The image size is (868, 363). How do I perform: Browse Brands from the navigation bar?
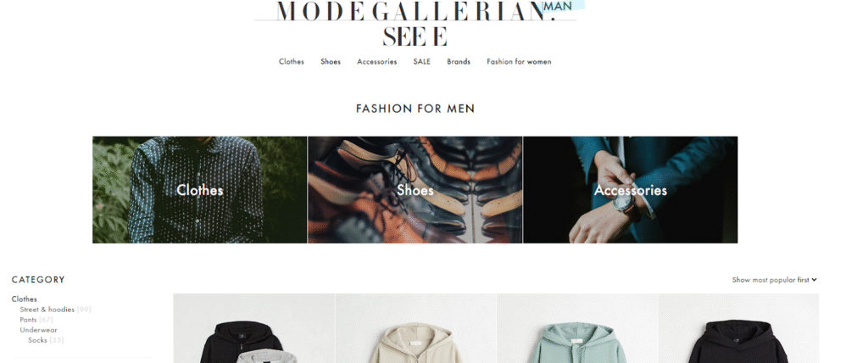pos(459,62)
